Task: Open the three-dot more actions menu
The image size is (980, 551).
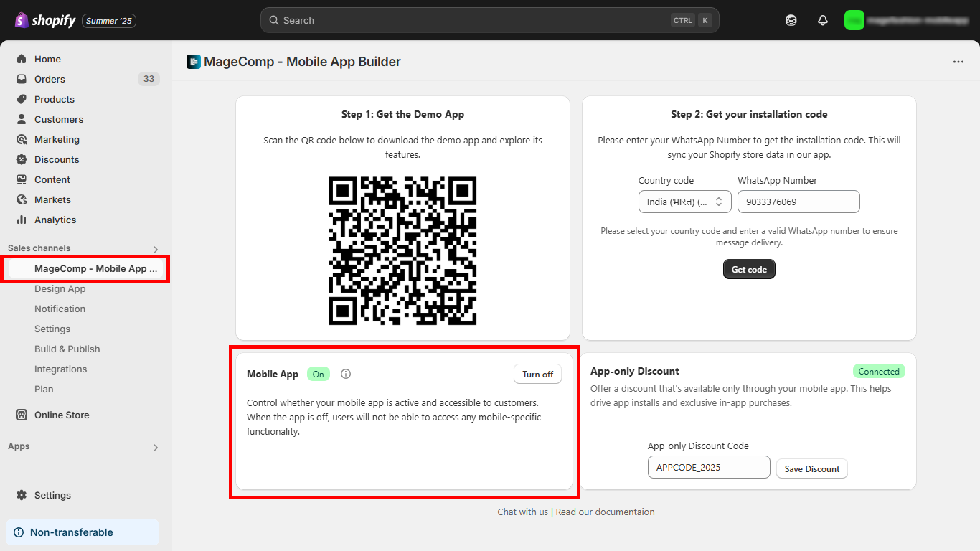Action: coord(958,62)
